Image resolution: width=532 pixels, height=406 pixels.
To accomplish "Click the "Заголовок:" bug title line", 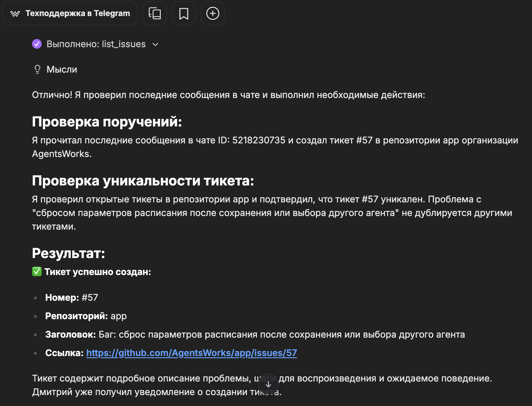I will pos(255,334).
